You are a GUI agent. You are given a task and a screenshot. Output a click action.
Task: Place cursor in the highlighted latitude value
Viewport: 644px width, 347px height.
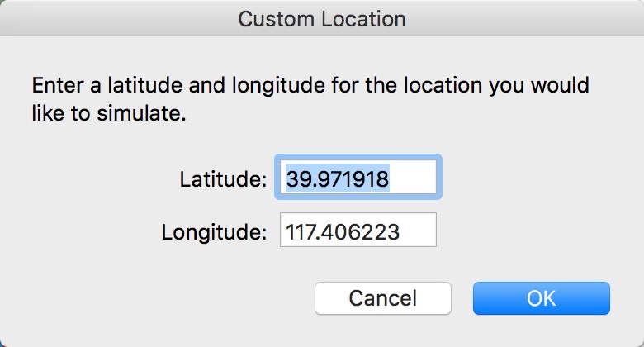(338, 179)
